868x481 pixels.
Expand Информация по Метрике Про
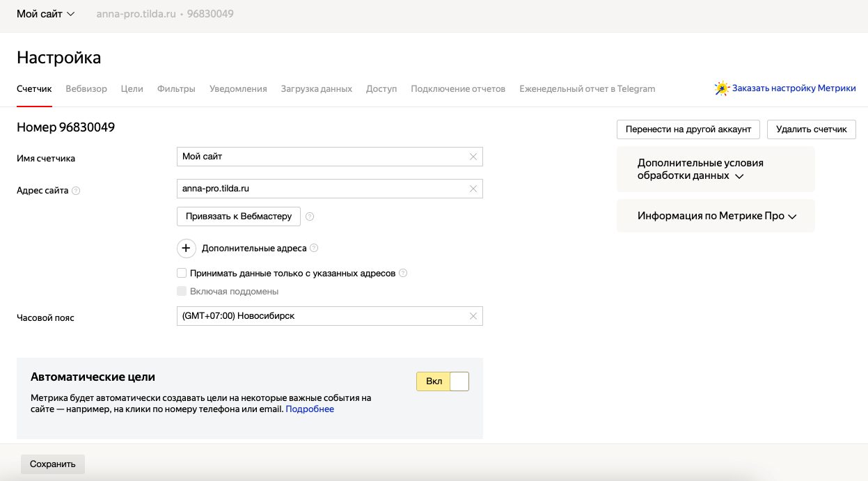[716, 216]
